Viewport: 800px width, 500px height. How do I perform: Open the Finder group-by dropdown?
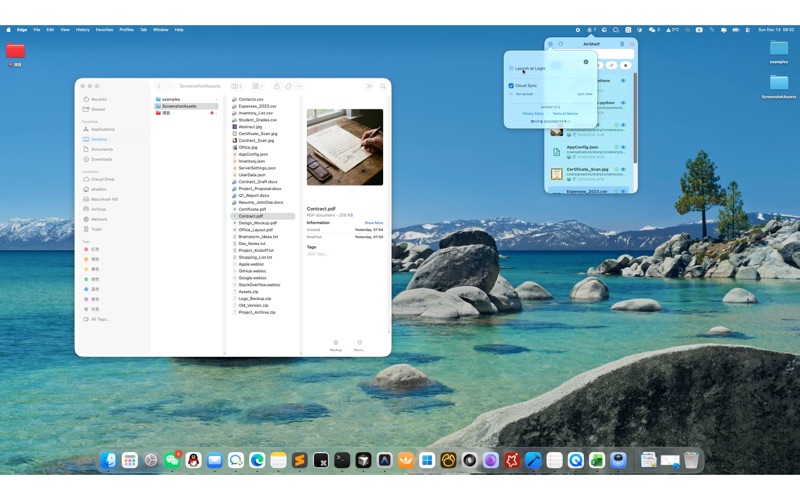(x=257, y=86)
